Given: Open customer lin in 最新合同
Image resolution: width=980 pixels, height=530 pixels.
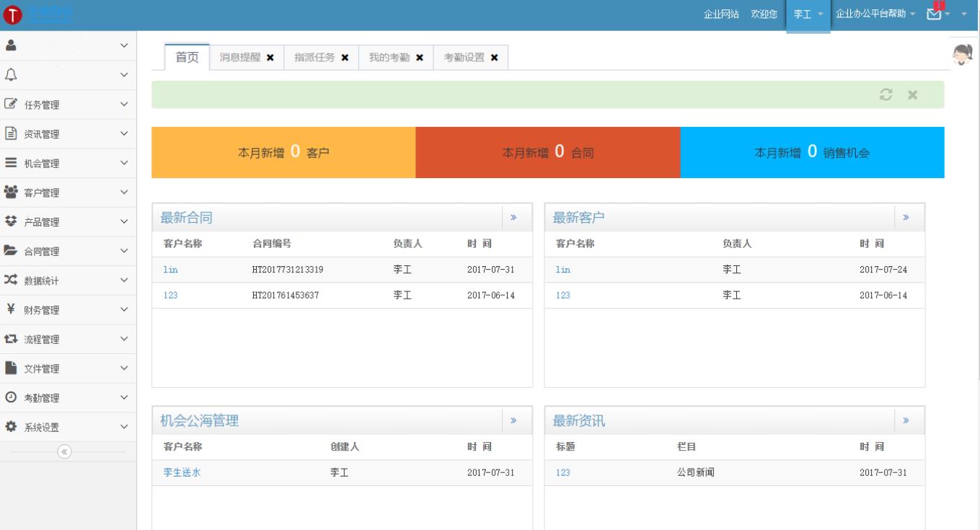Looking at the screenshot, I should 170,270.
